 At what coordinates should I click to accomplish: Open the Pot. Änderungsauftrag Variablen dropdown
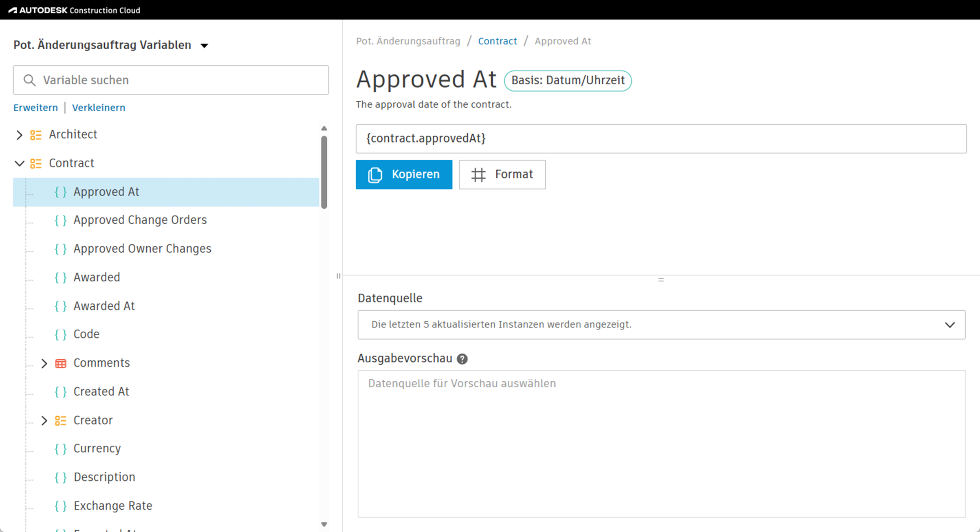tap(205, 46)
